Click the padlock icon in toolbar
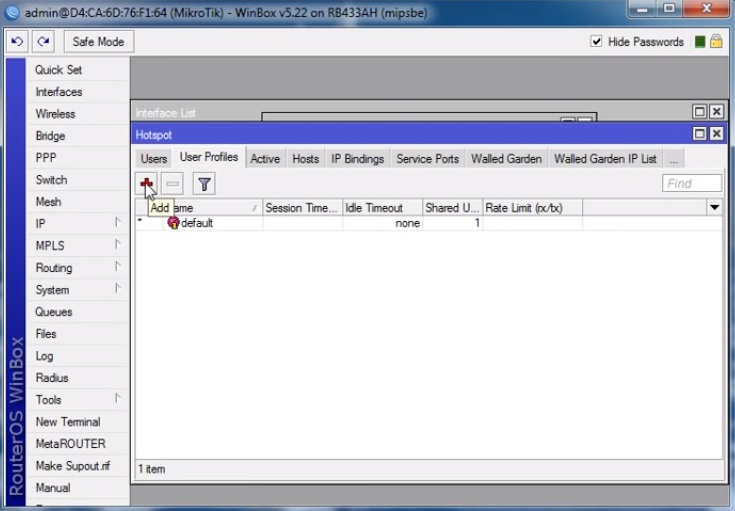 click(x=716, y=41)
